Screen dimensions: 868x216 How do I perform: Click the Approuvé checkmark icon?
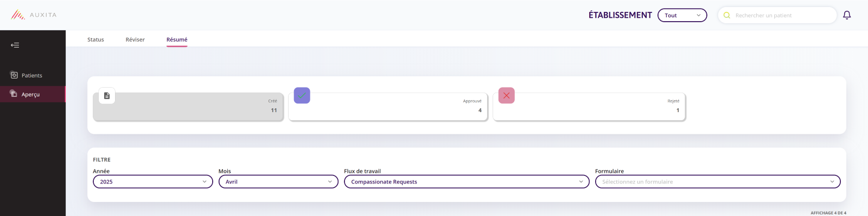click(302, 95)
